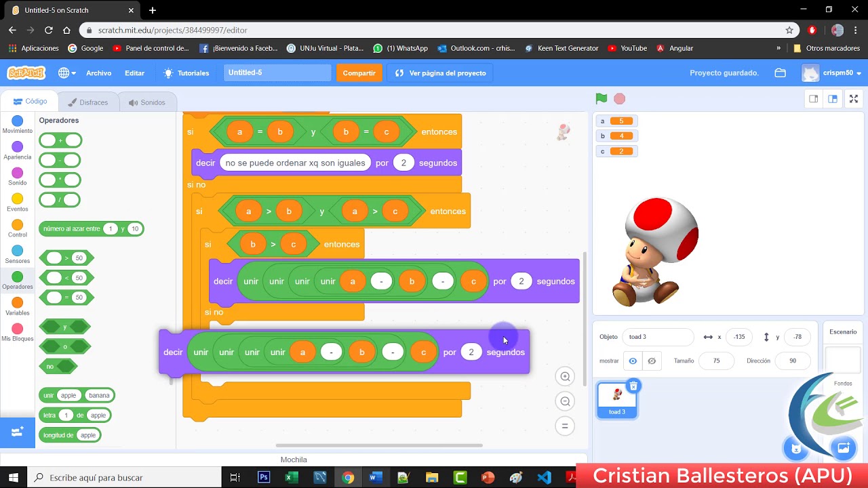Reset workspace zoom with equals icon
The image size is (868, 488).
[564, 426]
